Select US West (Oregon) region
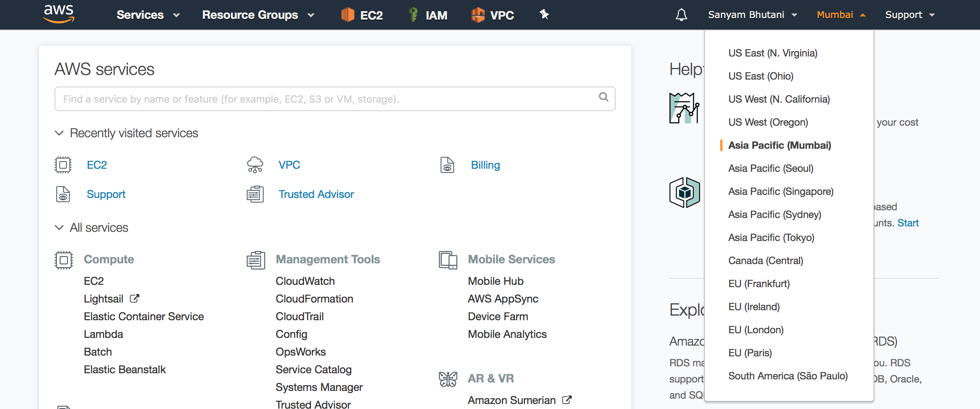The image size is (980, 409). click(768, 122)
